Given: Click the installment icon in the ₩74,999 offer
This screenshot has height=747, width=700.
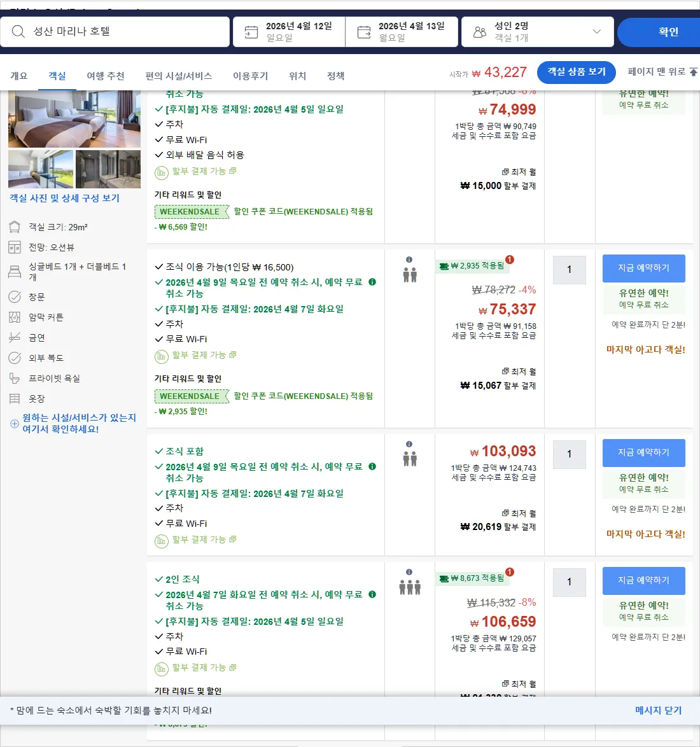Looking at the screenshot, I should point(162,172).
